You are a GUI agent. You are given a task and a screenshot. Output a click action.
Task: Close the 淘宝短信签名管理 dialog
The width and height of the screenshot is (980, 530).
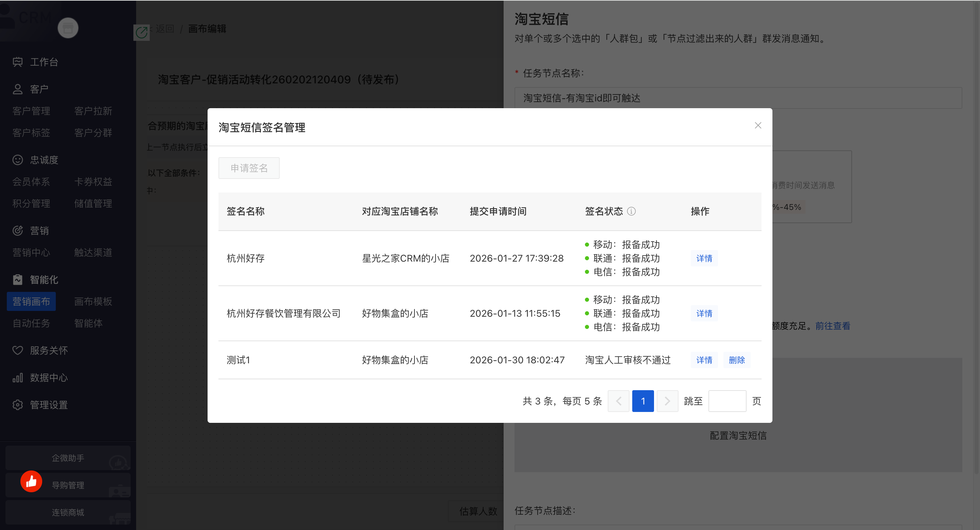click(758, 126)
